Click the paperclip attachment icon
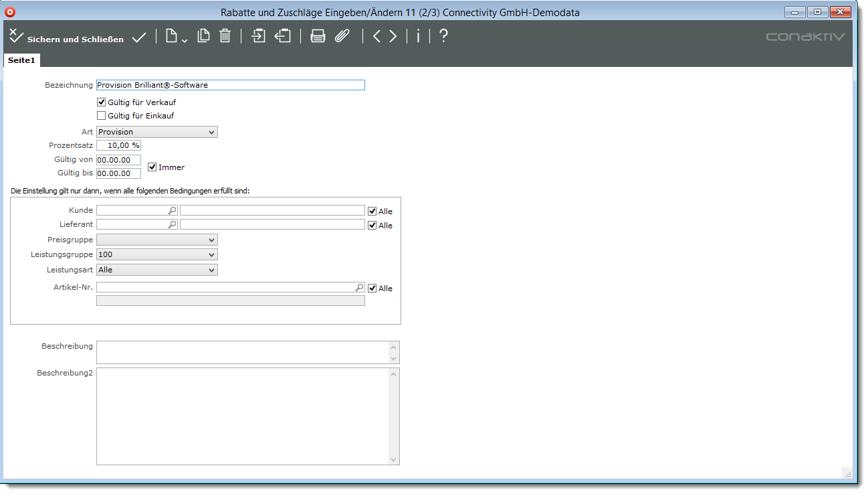868x494 pixels. point(342,36)
